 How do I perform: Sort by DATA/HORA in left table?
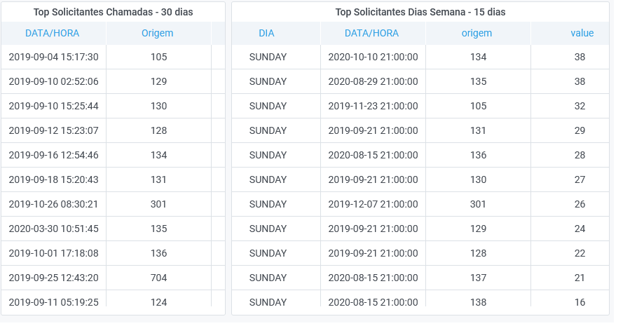pyautogui.click(x=52, y=33)
